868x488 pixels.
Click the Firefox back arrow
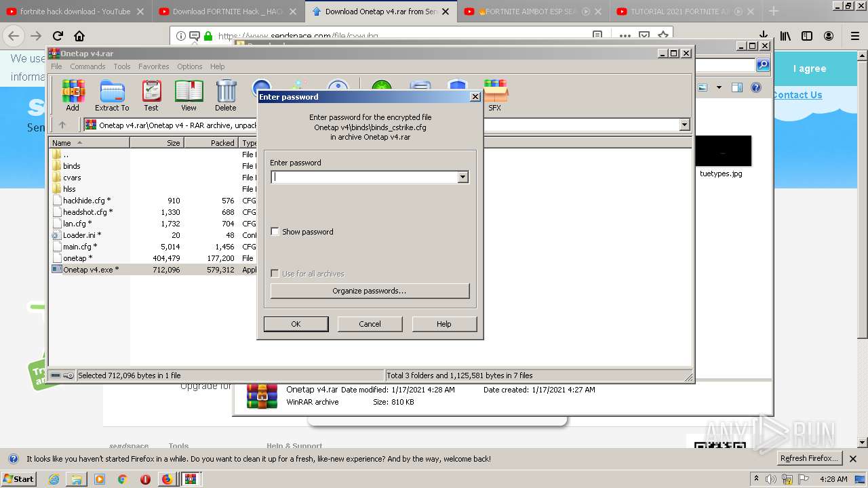click(14, 36)
